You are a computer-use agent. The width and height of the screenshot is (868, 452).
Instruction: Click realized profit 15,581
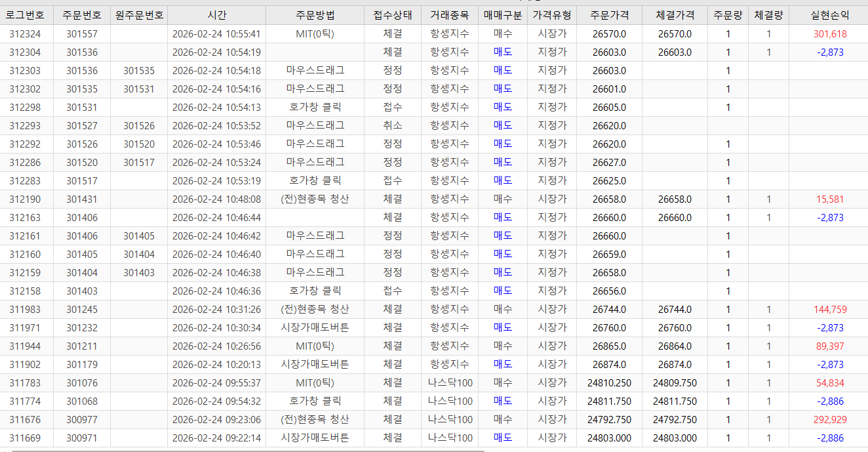(830, 199)
